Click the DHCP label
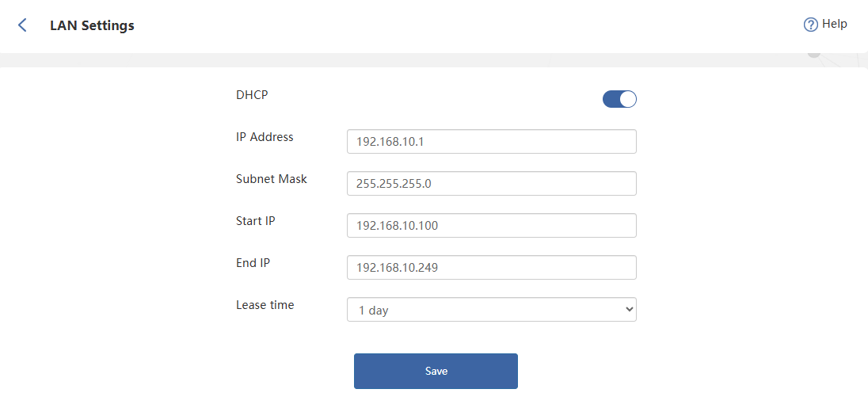The width and height of the screenshot is (868, 412). click(252, 95)
